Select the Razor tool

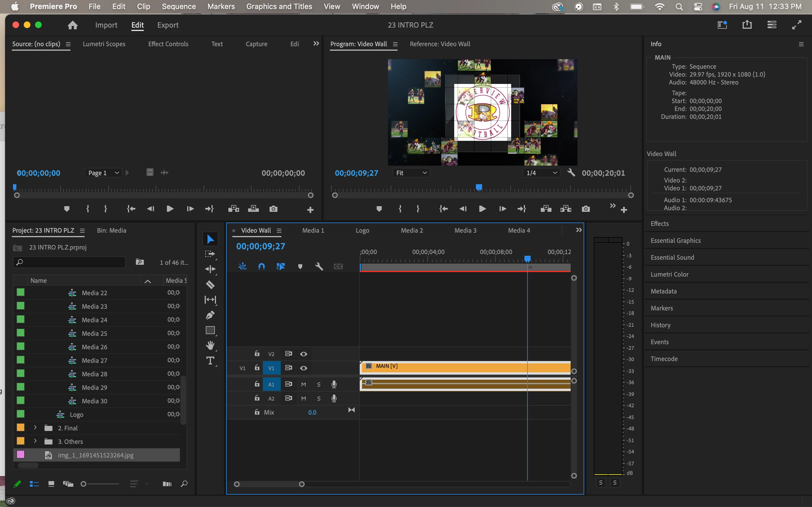(210, 285)
